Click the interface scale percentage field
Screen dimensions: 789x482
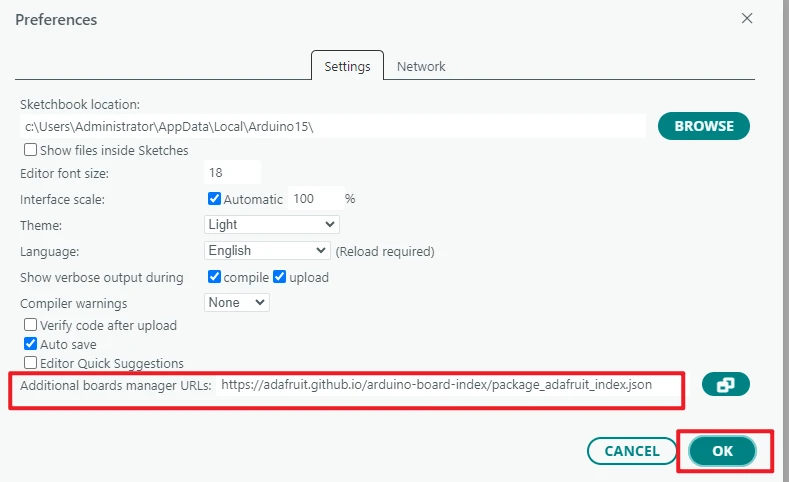click(313, 199)
